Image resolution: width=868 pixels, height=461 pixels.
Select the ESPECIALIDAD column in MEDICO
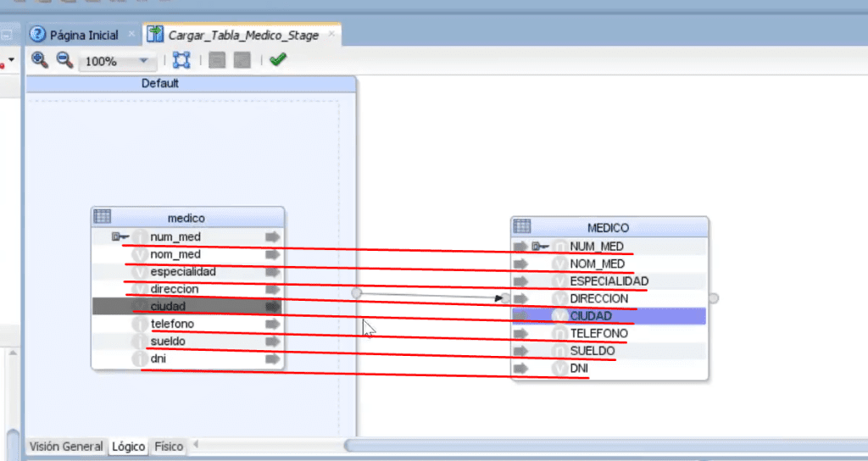[609, 281]
